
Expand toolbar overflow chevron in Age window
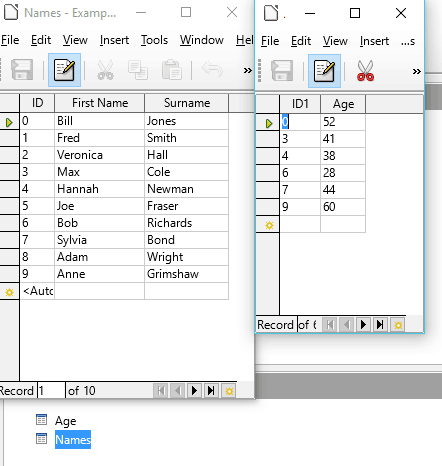[417, 71]
